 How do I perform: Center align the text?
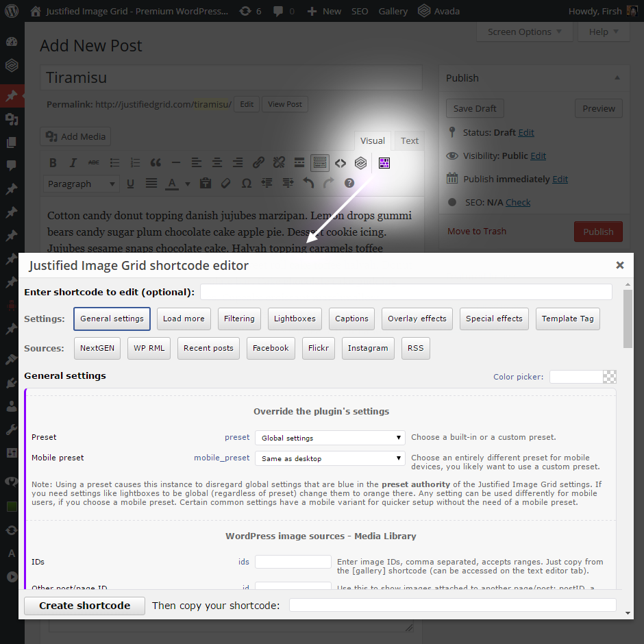[217, 163]
